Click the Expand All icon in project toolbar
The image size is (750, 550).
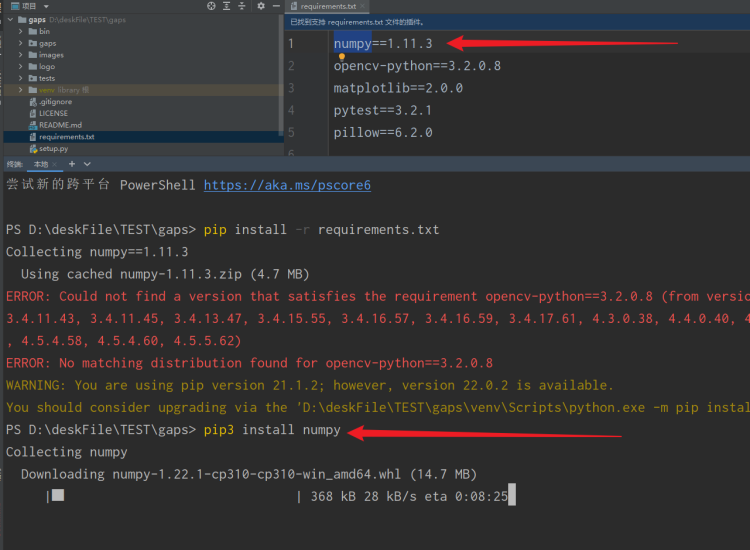[227, 6]
